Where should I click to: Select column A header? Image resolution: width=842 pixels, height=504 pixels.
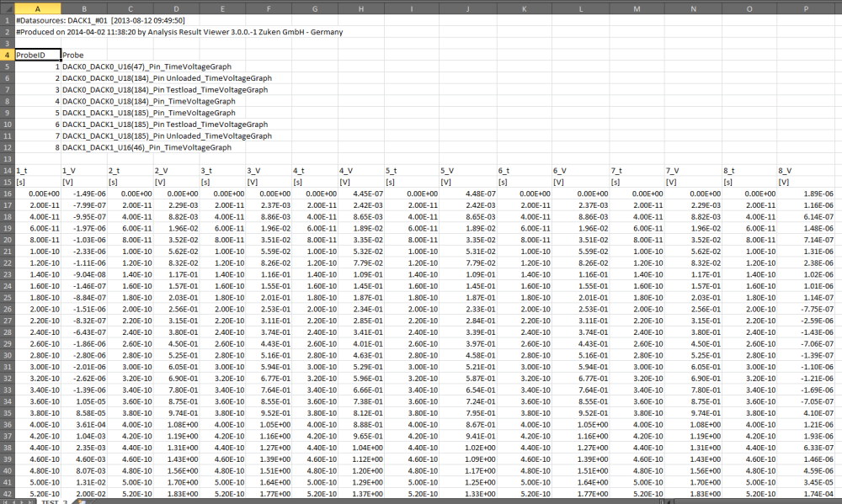coord(38,8)
